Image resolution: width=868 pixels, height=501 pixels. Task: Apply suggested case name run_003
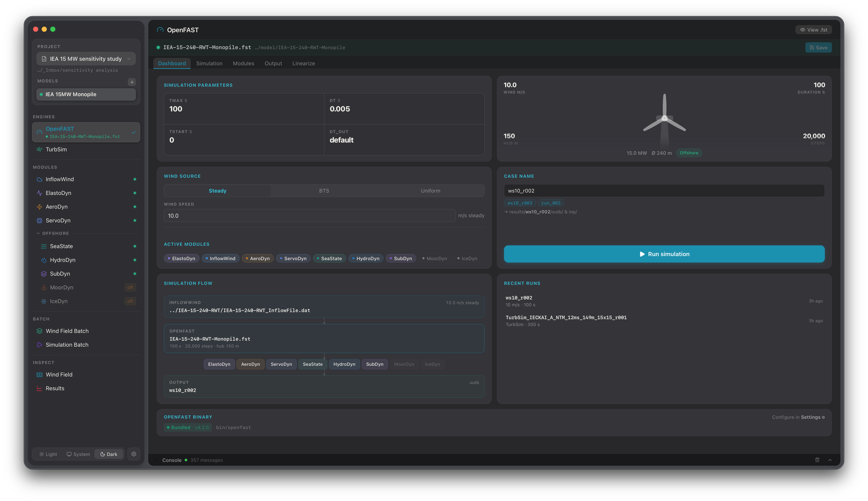pyautogui.click(x=551, y=203)
